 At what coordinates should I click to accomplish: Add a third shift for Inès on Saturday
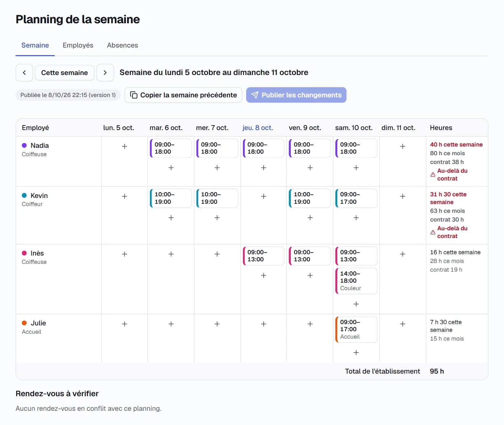point(356,304)
